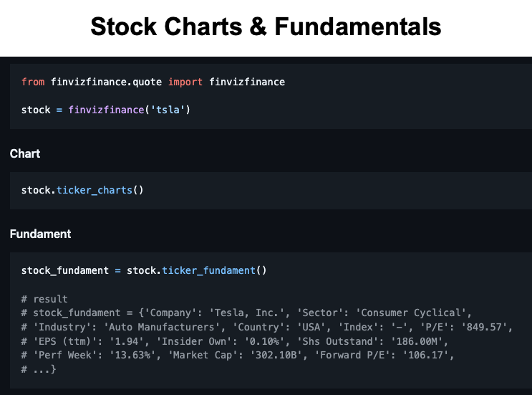
Task: Click the comment line containing 'EPS (ttm)'
Action: pyautogui.click(x=235, y=341)
